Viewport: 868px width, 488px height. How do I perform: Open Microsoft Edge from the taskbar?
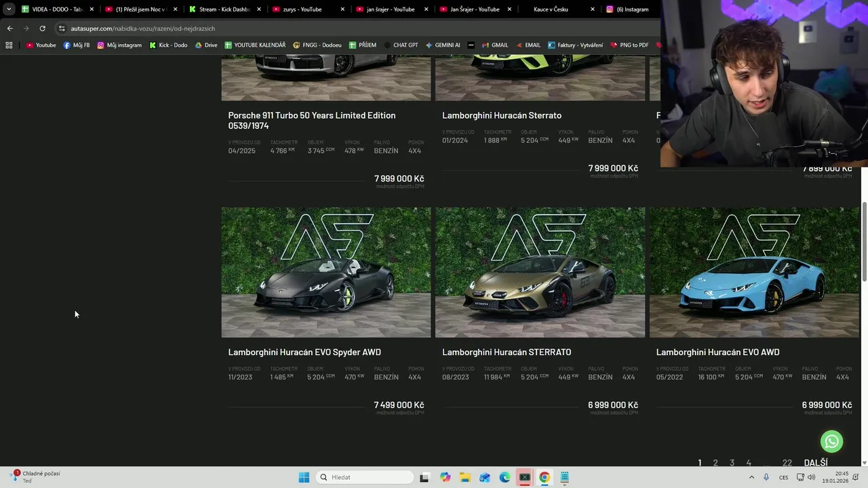click(x=505, y=477)
